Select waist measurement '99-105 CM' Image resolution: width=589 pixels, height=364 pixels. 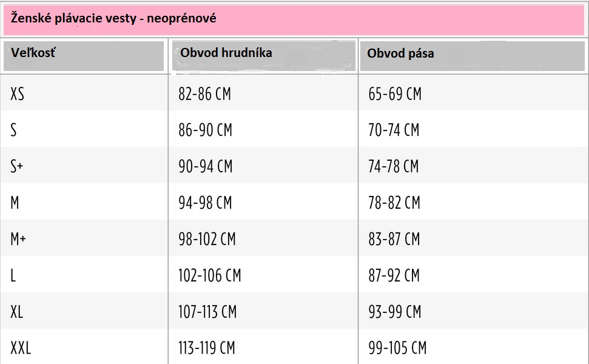click(397, 348)
